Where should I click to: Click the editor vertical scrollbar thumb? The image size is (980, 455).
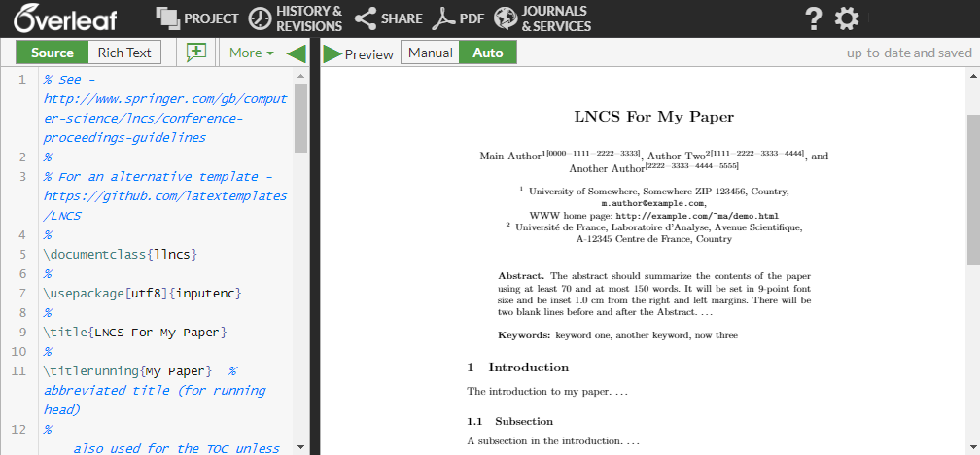pos(300,119)
